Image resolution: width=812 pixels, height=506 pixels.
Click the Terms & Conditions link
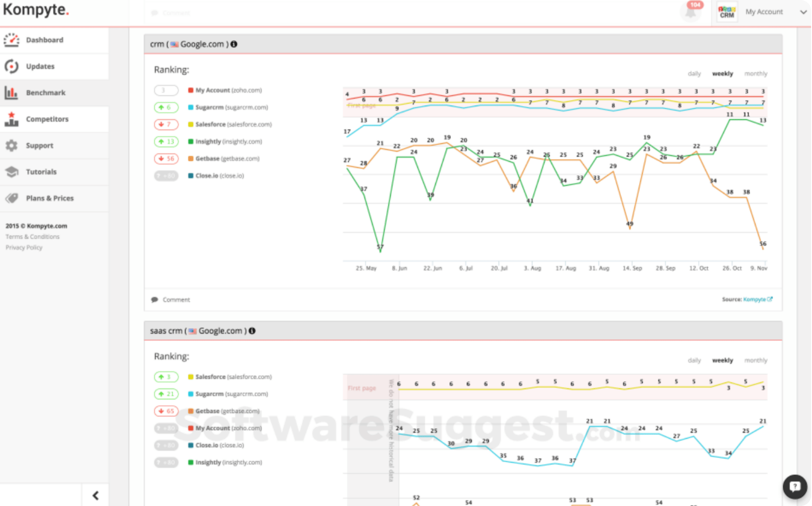point(33,237)
